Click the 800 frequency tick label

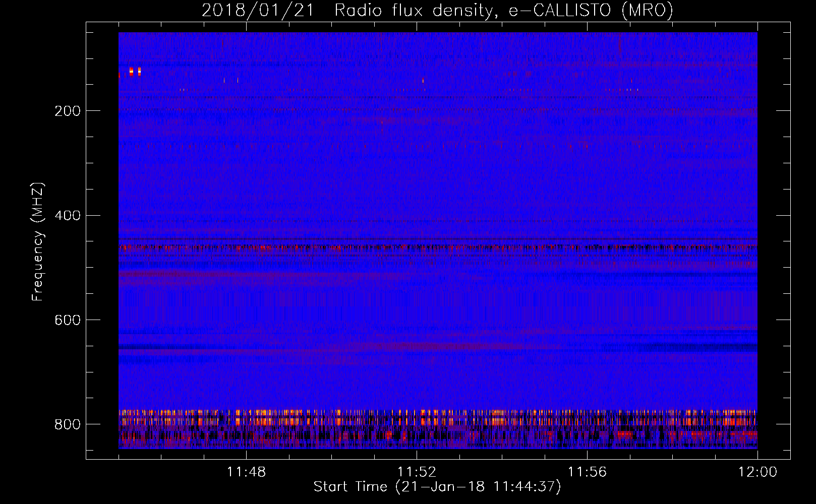(x=67, y=424)
